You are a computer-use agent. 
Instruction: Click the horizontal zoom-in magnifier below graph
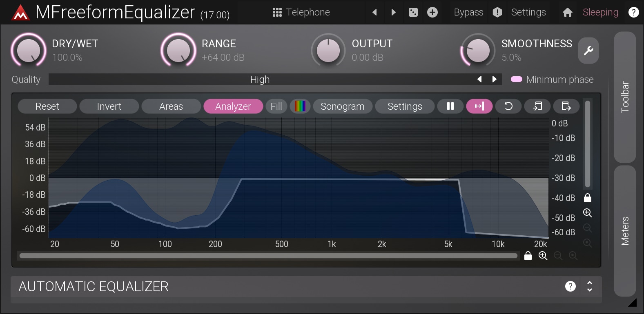point(543,256)
